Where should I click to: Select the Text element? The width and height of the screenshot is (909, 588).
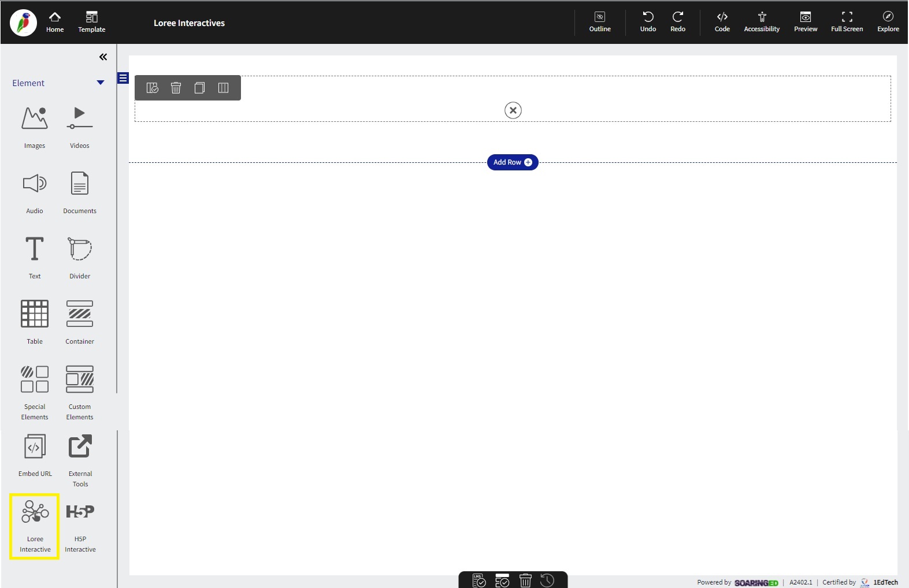(x=35, y=258)
